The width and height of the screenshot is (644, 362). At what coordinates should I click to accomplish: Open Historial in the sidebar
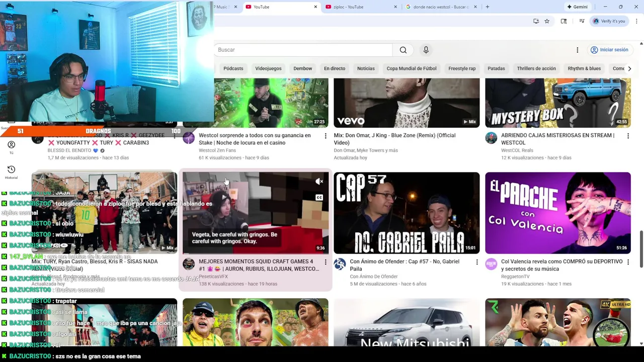pos(11,172)
